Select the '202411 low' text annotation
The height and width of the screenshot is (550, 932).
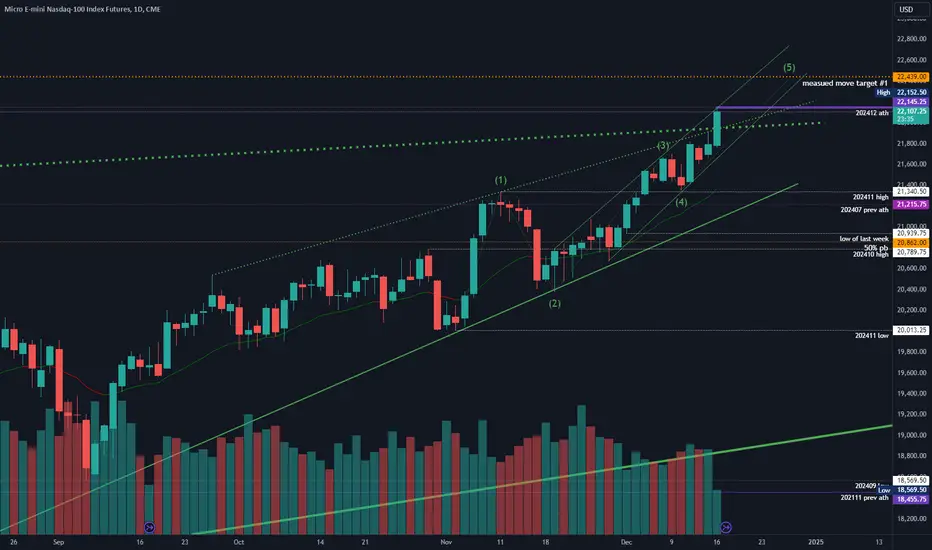coord(871,335)
